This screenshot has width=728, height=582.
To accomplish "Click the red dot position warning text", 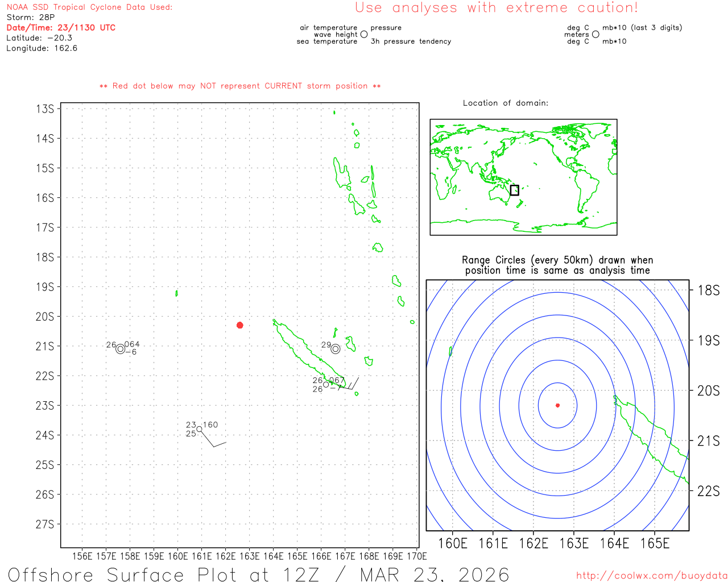I will tap(240, 86).
